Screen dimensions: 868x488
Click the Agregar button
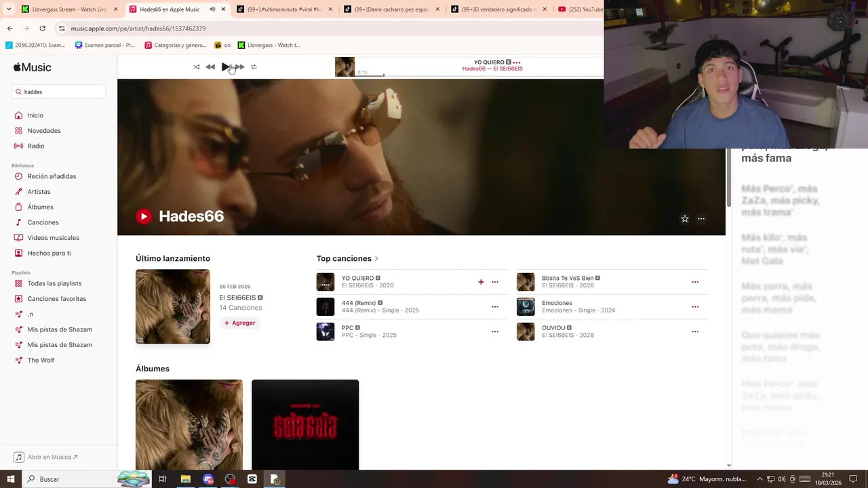pyautogui.click(x=240, y=323)
